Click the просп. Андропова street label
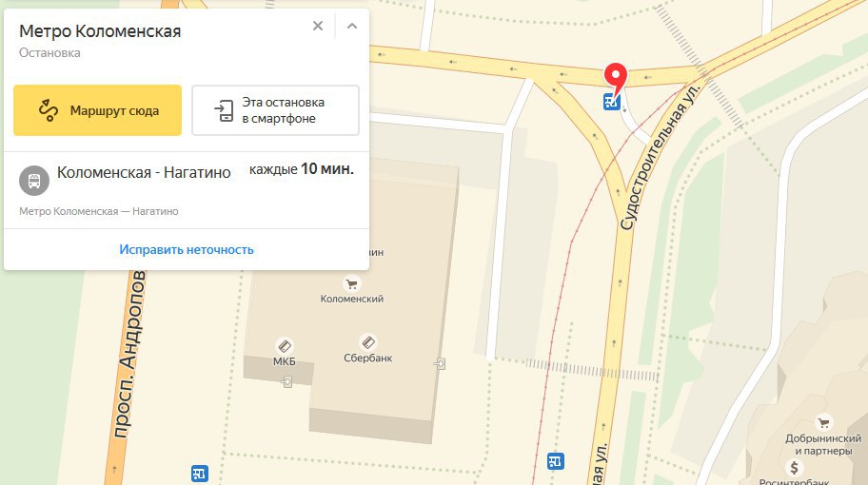Image resolution: width=868 pixels, height=485 pixels. click(x=129, y=355)
